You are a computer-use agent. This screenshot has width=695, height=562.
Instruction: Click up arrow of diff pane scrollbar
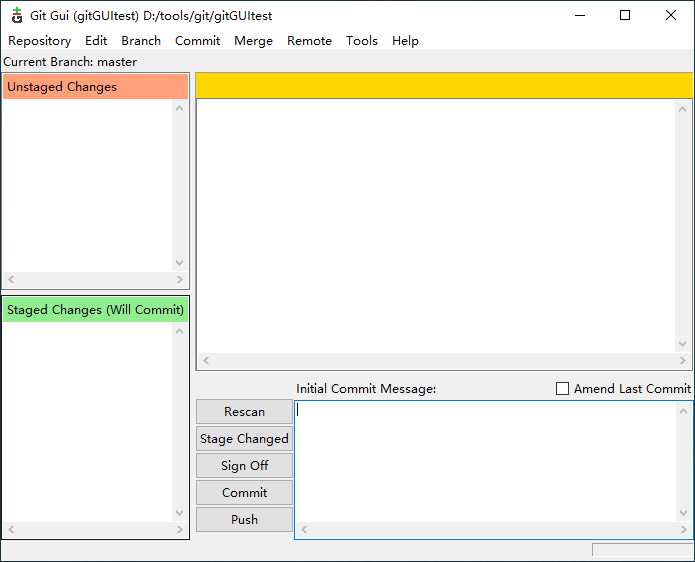(683, 109)
